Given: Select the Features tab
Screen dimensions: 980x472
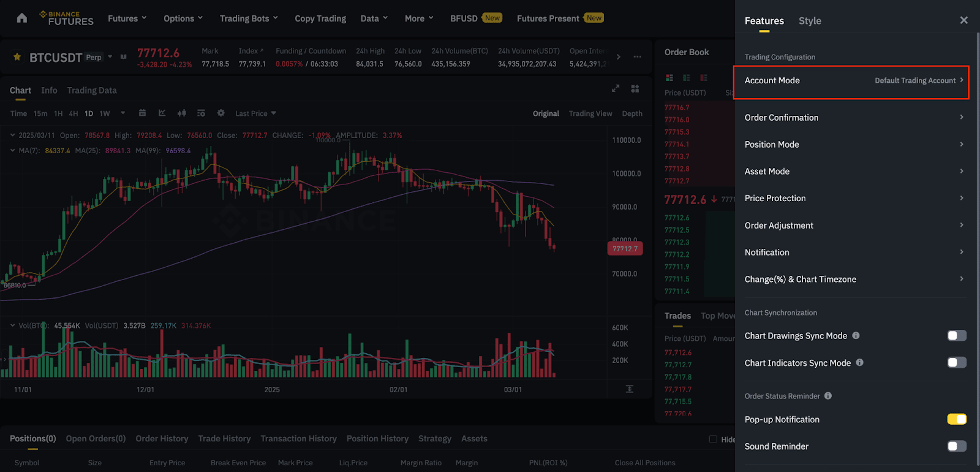Looking at the screenshot, I should tap(764, 21).
